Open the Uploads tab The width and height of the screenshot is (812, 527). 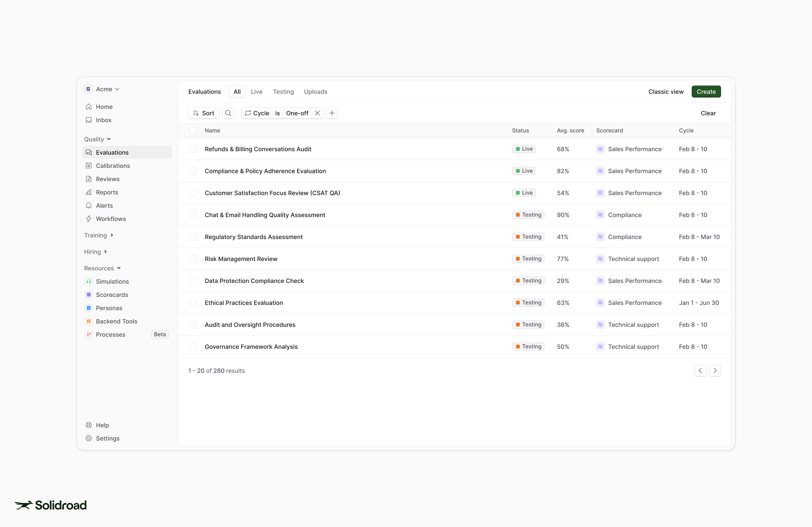[x=315, y=91]
